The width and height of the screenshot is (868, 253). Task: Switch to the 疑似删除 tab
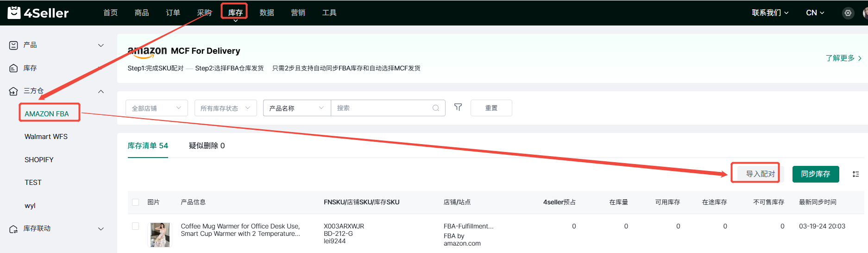(x=207, y=145)
